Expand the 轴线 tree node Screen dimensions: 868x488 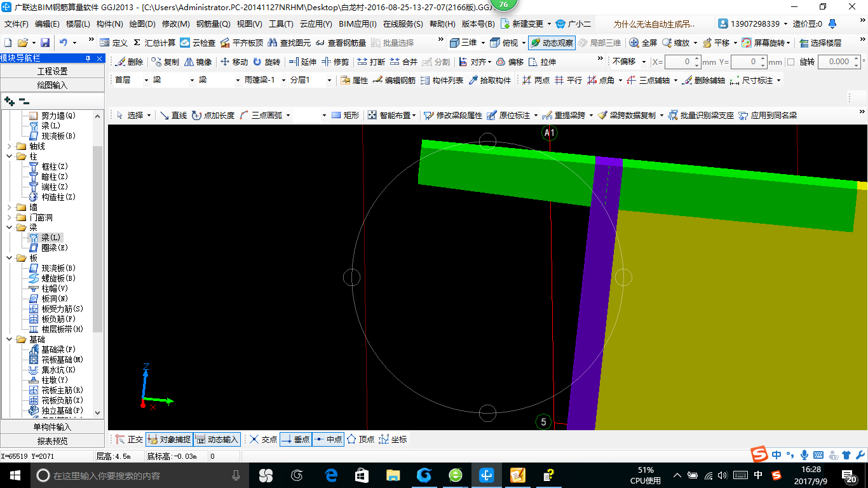[10, 146]
